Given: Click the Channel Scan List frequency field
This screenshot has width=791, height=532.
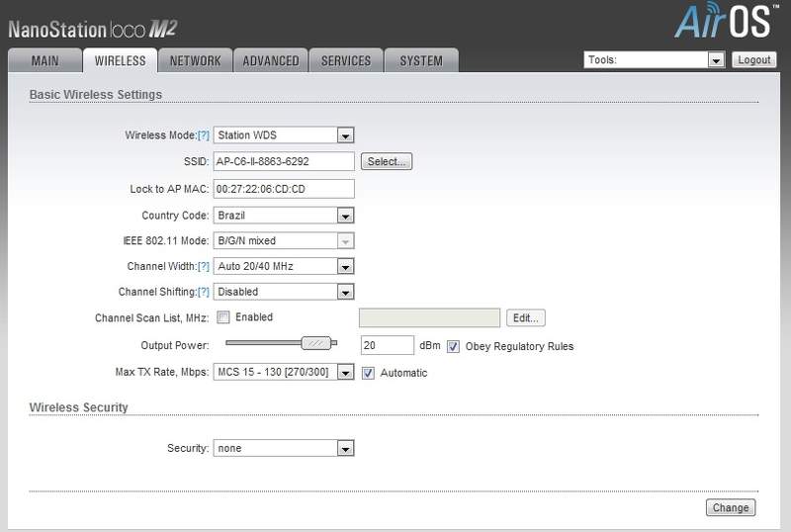Looking at the screenshot, I should click(x=429, y=318).
